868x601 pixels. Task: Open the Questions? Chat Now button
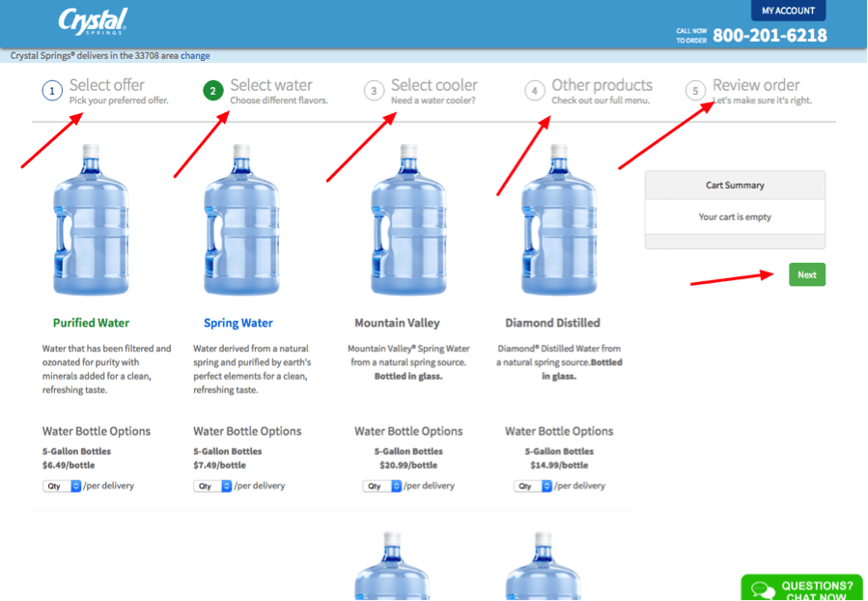[x=803, y=588]
